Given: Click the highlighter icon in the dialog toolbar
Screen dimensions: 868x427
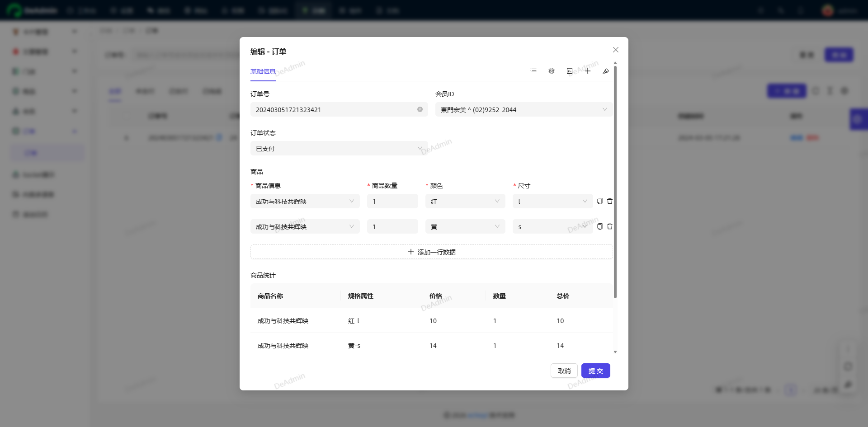Looking at the screenshot, I should tap(606, 71).
